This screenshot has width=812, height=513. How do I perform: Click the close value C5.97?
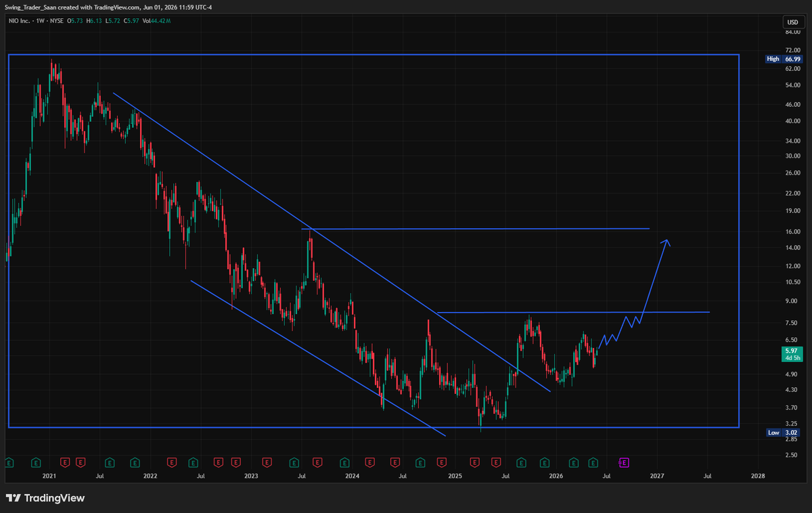coord(131,21)
